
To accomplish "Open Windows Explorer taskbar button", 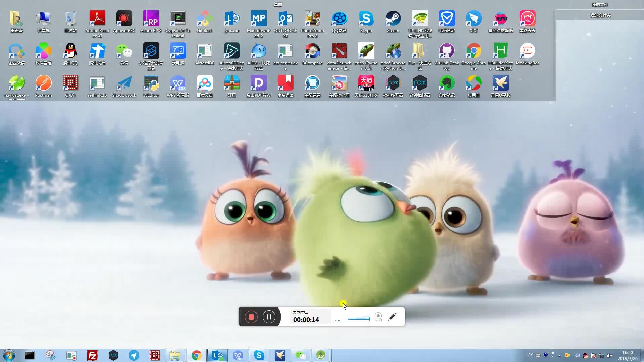I will pos(175,355).
